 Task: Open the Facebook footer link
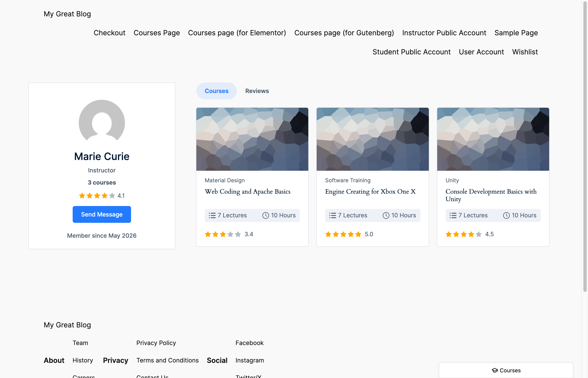click(x=249, y=343)
